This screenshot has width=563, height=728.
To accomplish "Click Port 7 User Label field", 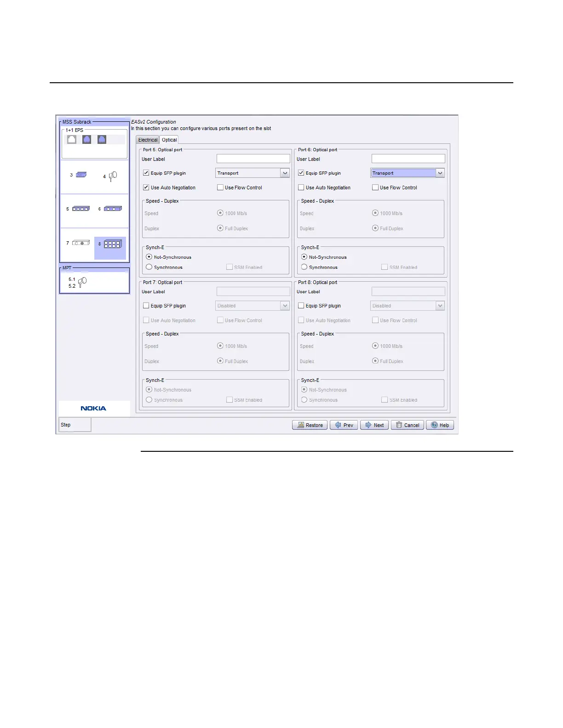I will pos(253,291).
